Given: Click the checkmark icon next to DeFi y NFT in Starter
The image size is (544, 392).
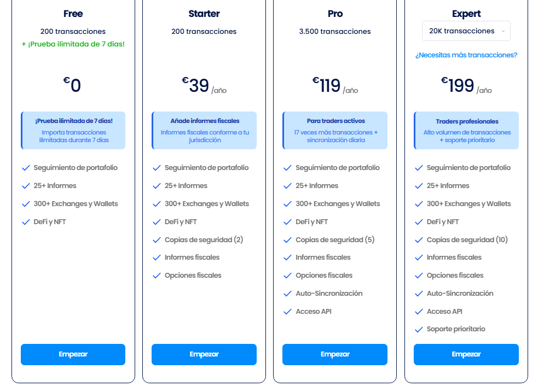Looking at the screenshot, I should [157, 222].
